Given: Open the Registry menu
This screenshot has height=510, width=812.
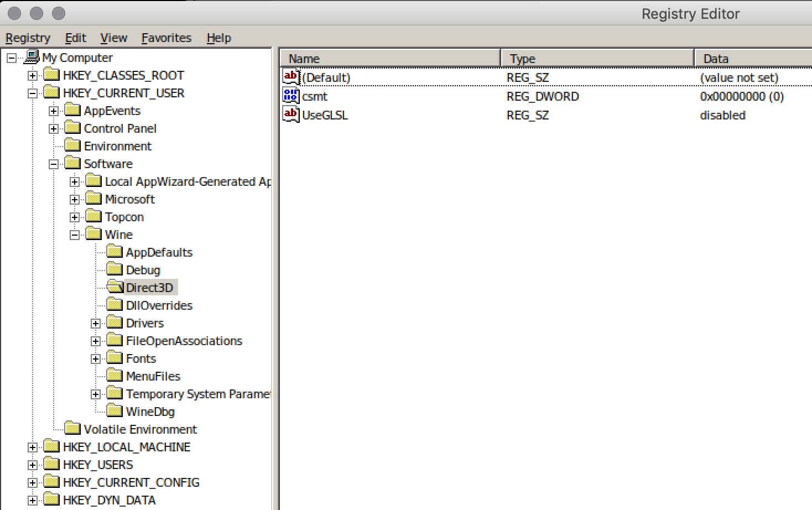Looking at the screenshot, I should 28,38.
